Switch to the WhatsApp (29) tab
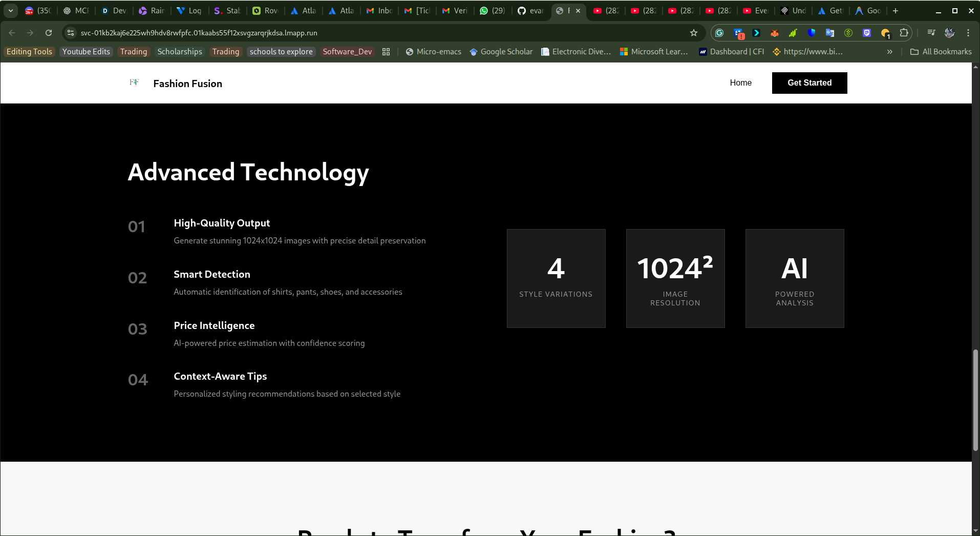Image resolution: width=980 pixels, height=536 pixels. [493, 10]
